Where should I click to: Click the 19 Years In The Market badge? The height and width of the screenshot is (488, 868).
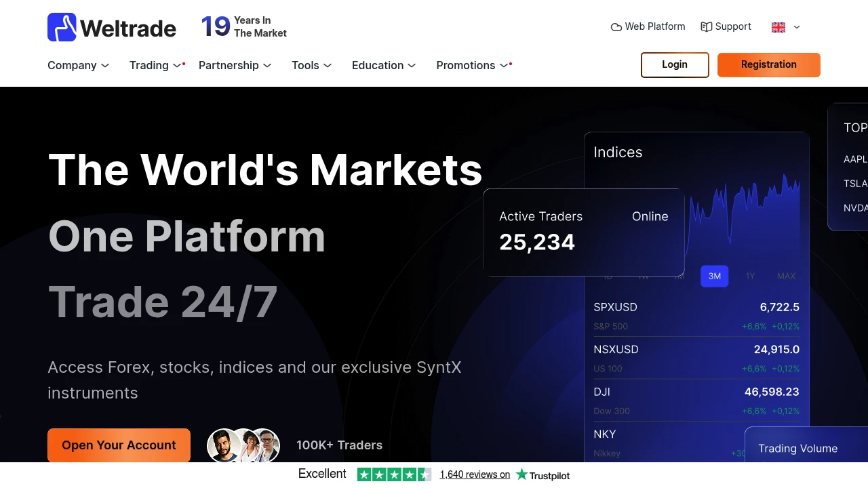point(244,27)
